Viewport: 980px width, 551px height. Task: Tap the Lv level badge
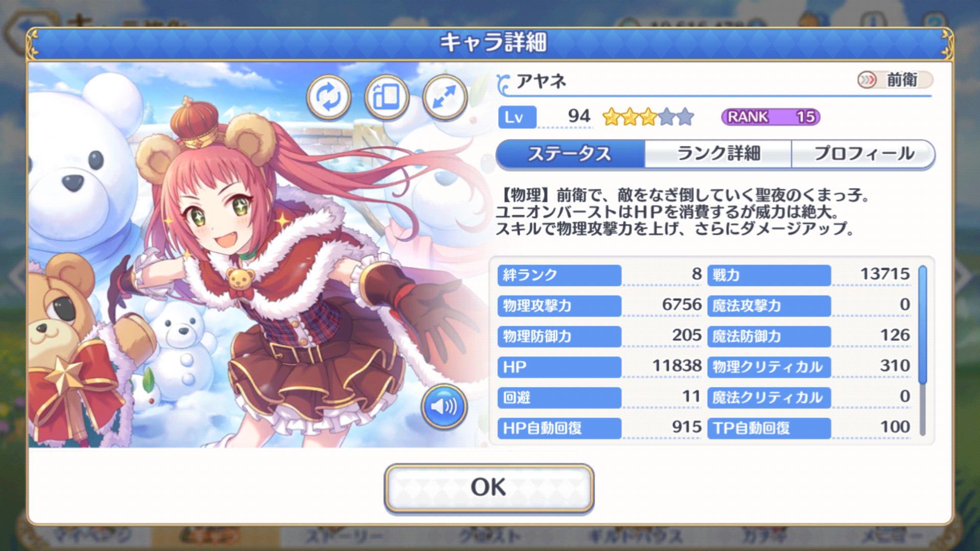[x=517, y=117]
